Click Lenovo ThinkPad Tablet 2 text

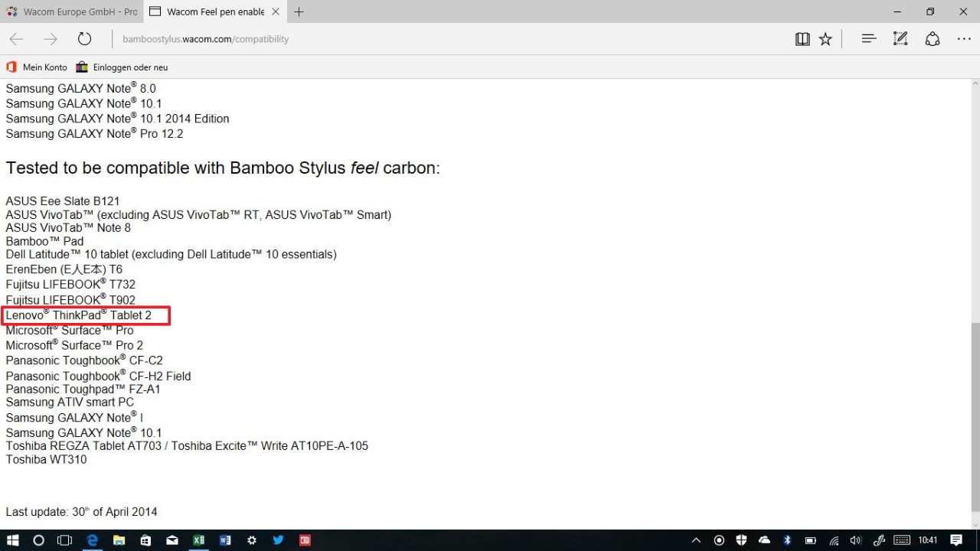click(x=79, y=315)
